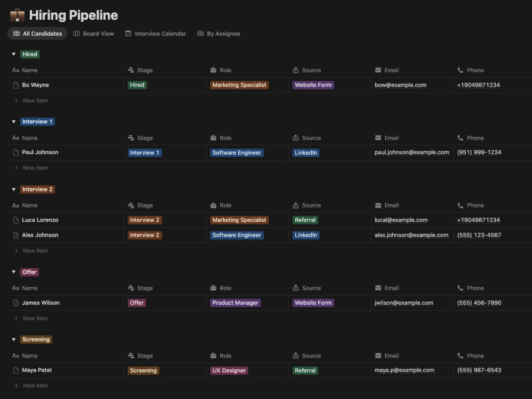Image resolution: width=532 pixels, height=399 pixels.
Task: Select Maya Patel's Screening stage tag
Action: click(143, 370)
